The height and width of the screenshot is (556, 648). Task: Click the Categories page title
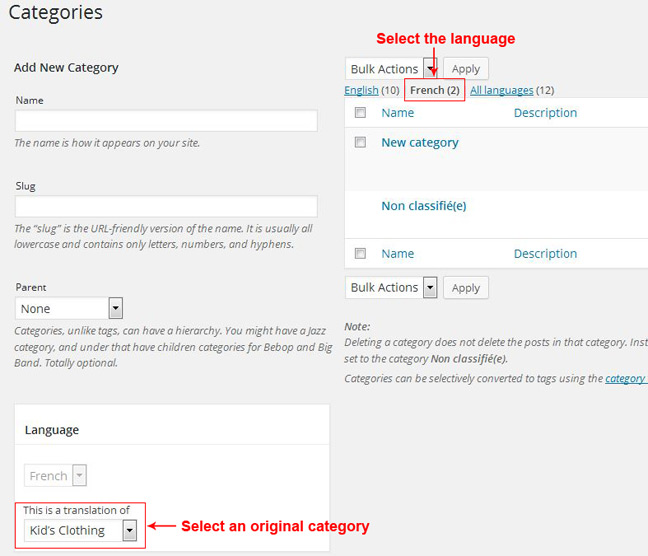(56, 12)
